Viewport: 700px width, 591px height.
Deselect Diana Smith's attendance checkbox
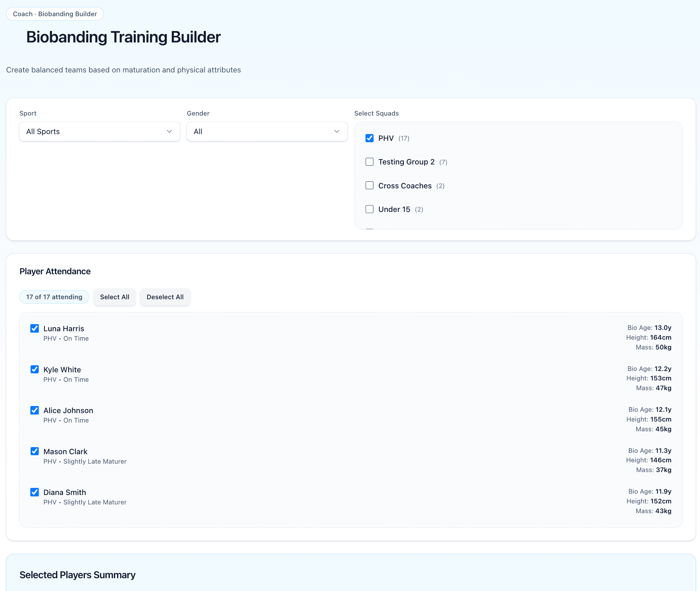35,492
